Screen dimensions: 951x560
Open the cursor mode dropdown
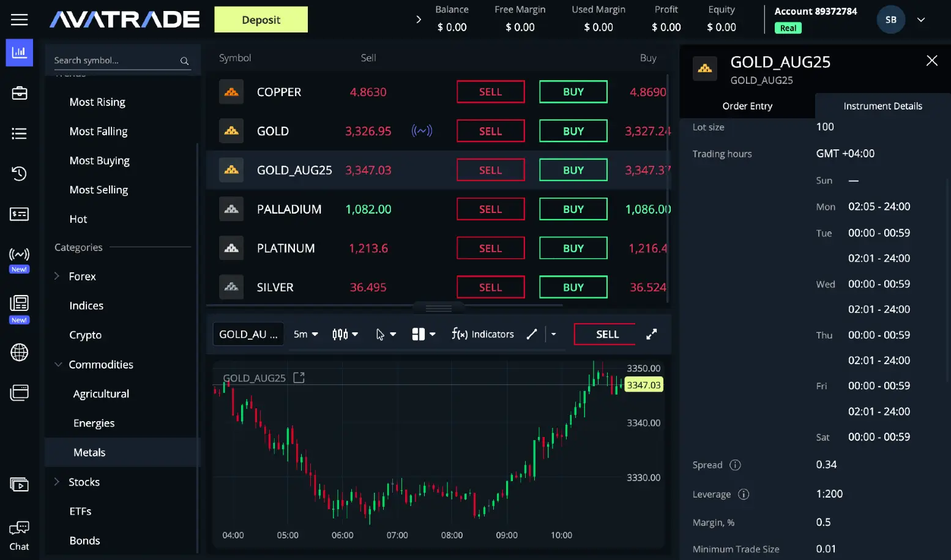tap(386, 334)
